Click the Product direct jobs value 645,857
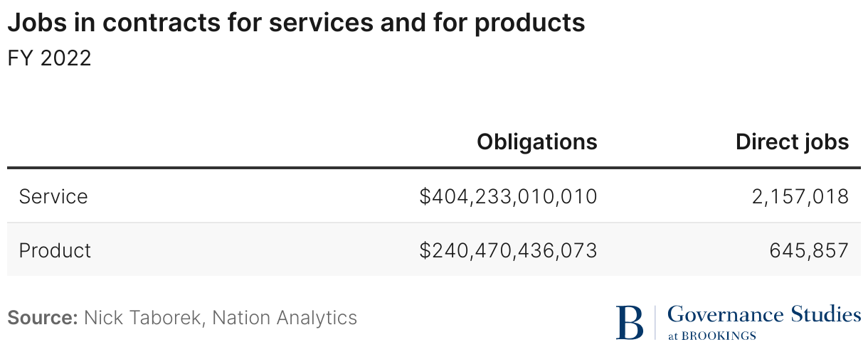 click(x=810, y=251)
